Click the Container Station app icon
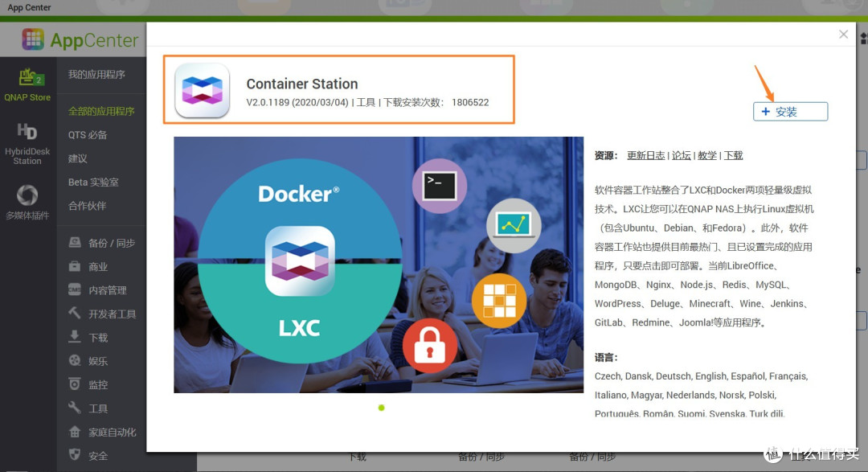 202,90
